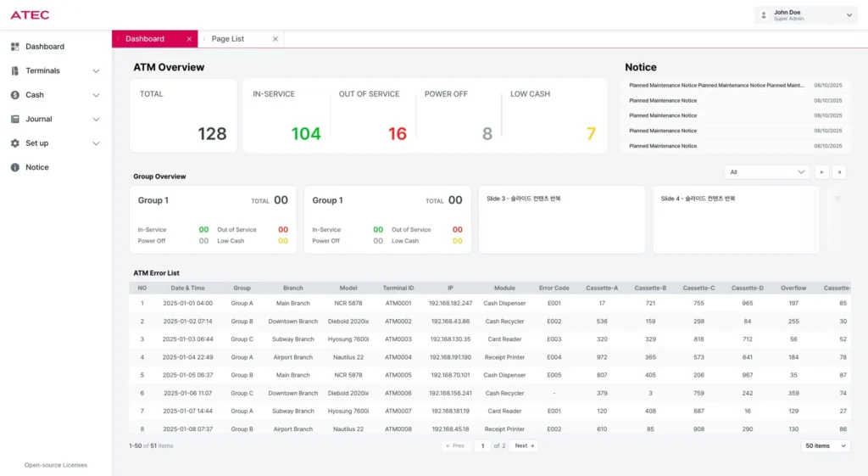Click the Cash dollar icon in sidebar
The width and height of the screenshot is (868, 476).
15,95
